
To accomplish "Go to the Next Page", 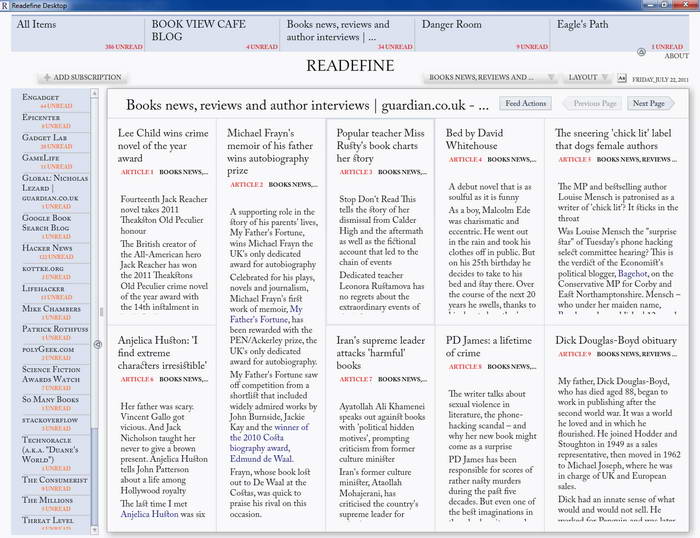I will click(x=650, y=103).
